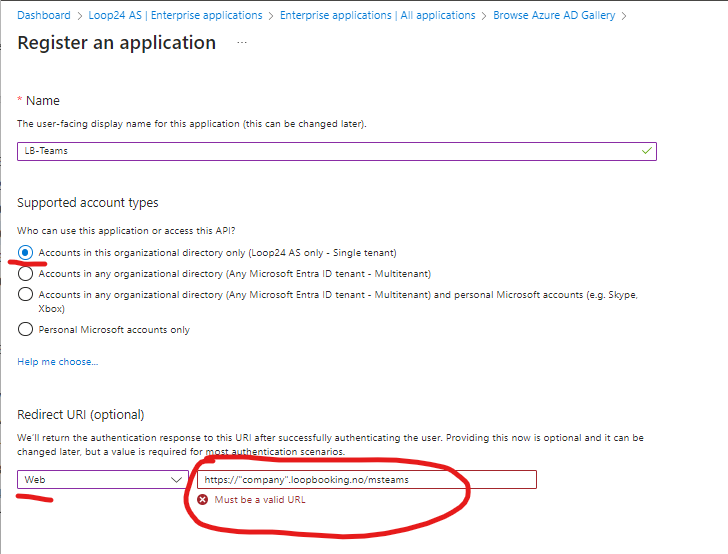728x554 pixels.
Task: Open the Web platform dropdown
Action: point(103,479)
